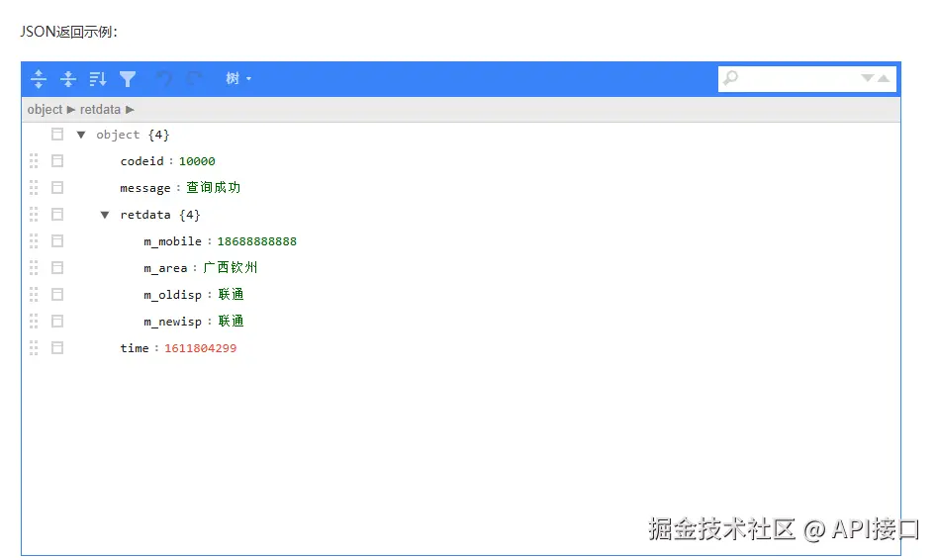Redo the last action

coord(194,79)
